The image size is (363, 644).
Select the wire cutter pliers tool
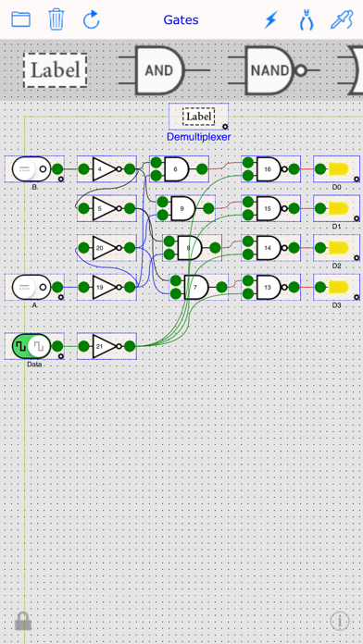point(307,19)
